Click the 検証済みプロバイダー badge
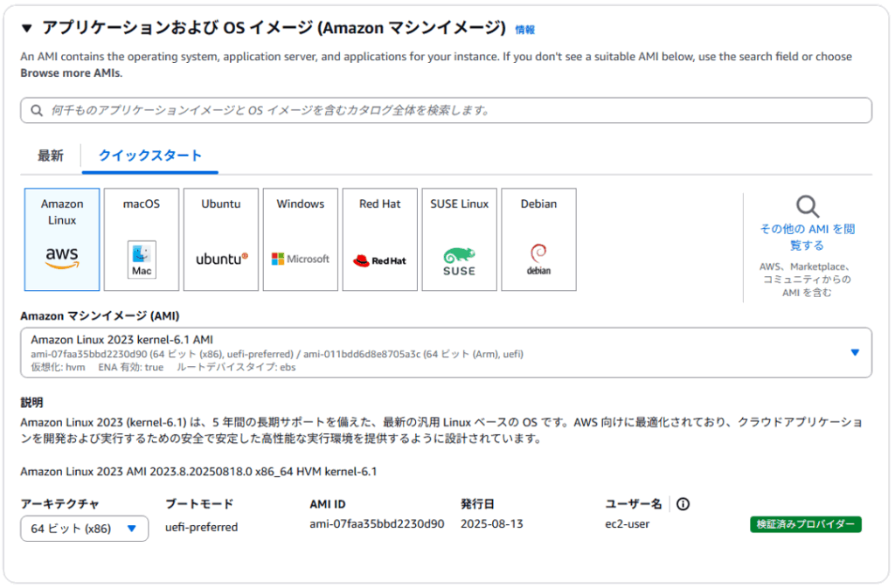Viewport: 895px width, 588px height. pyautogui.click(x=805, y=524)
